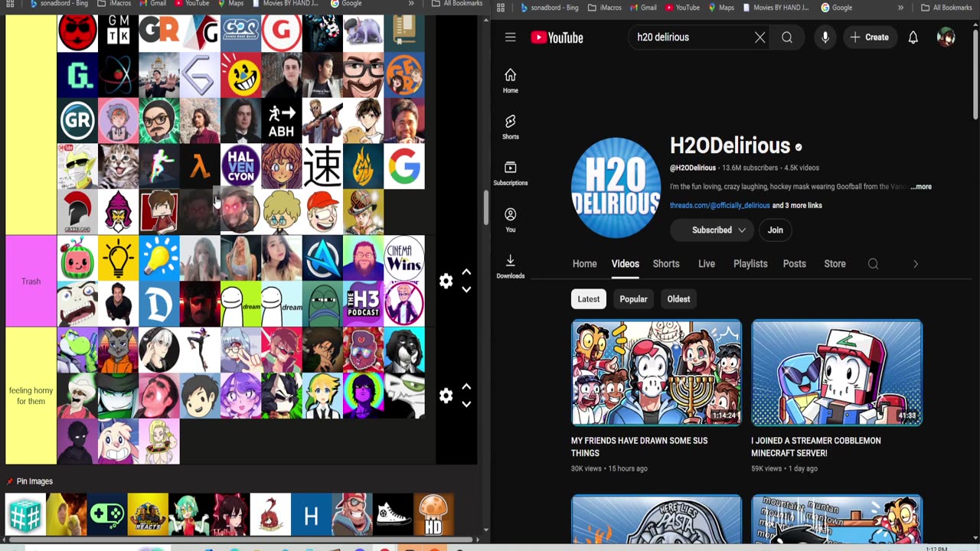Image resolution: width=980 pixels, height=551 pixels.
Task: Open the YouTube guide hamburger menu
Action: [x=511, y=37]
